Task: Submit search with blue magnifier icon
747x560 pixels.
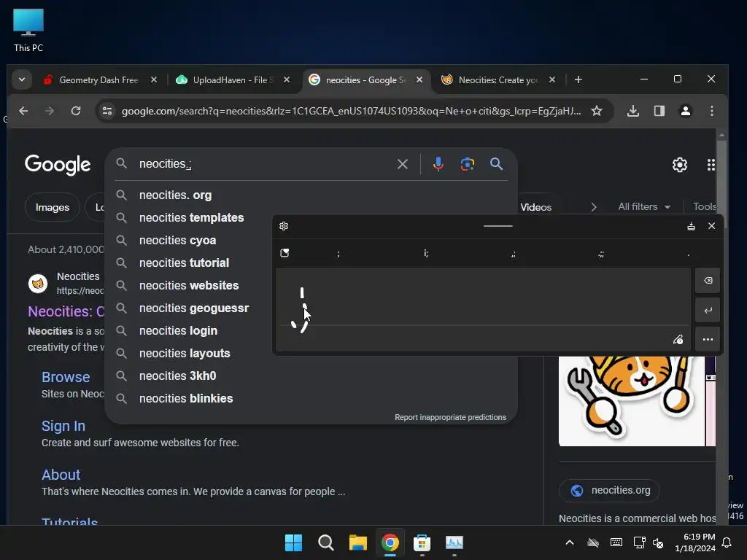Action: click(x=496, y=164)
